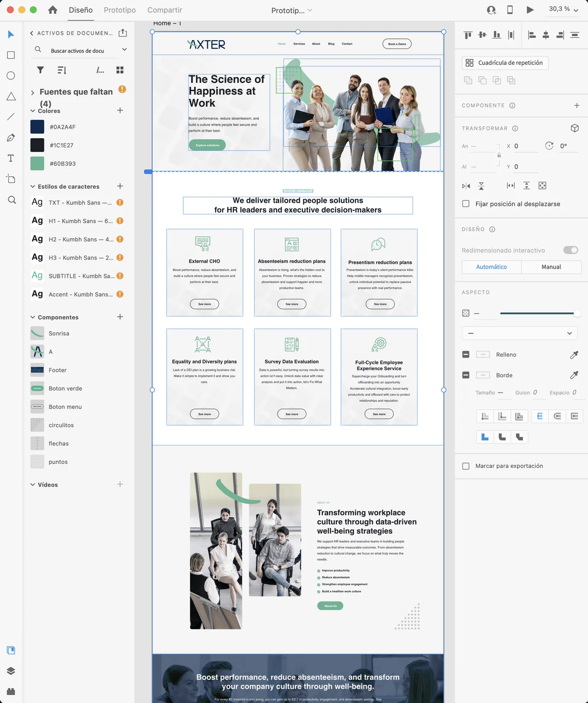Toggle the 3D transform cube icon
This screenshot has height=703, width=588.
575,128
